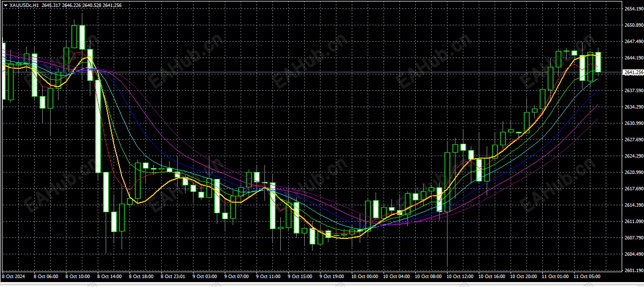Click the 9 Oct 15:00 time label
644x287 pixels.
coord(300,276)
